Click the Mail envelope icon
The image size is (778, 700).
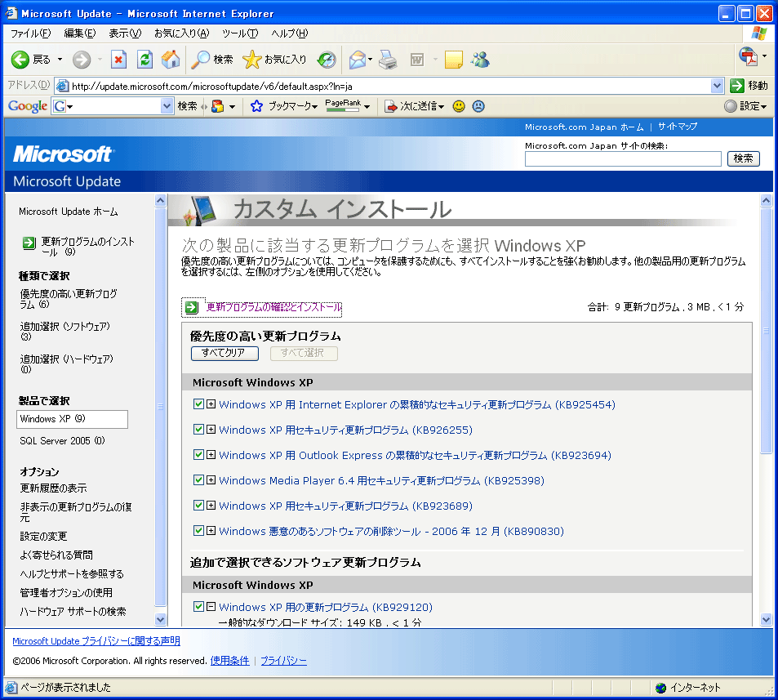[x=358, y=60]
